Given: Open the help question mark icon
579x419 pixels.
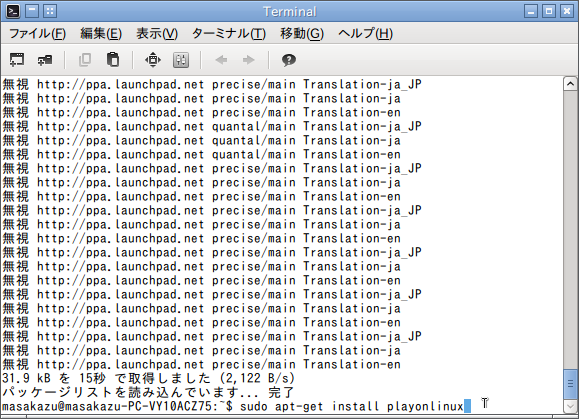Looking at the screenshot, I should [x=289, y=60].
